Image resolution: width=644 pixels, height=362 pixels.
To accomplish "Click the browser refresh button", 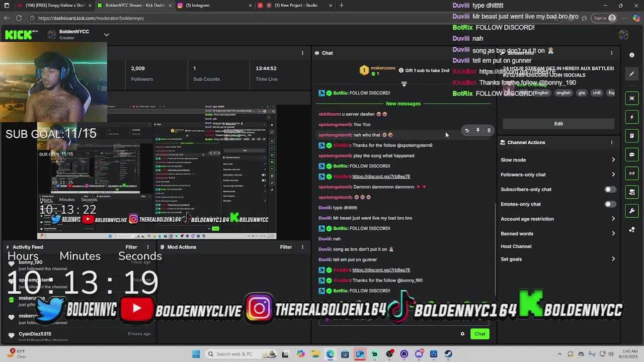I will click(x=19, y=18).
